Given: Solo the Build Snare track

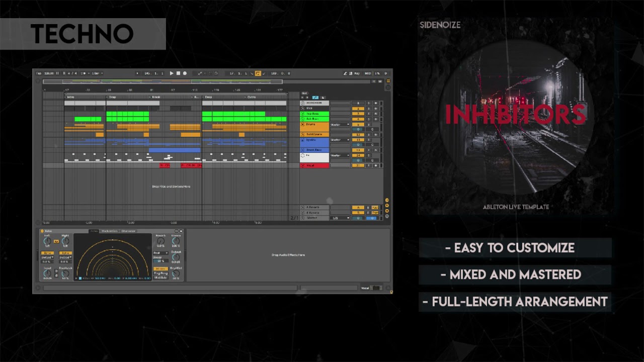Looking at the screenshot, I should (369, 135).
